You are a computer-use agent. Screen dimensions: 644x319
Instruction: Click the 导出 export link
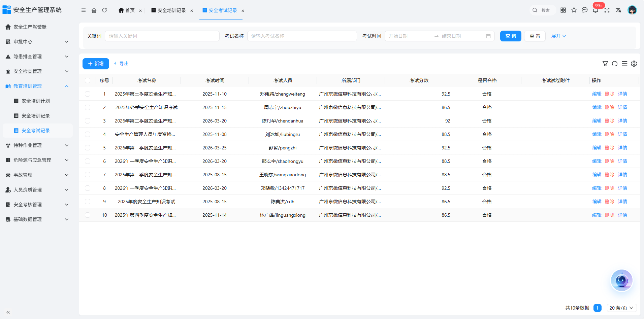coord(121,64)
